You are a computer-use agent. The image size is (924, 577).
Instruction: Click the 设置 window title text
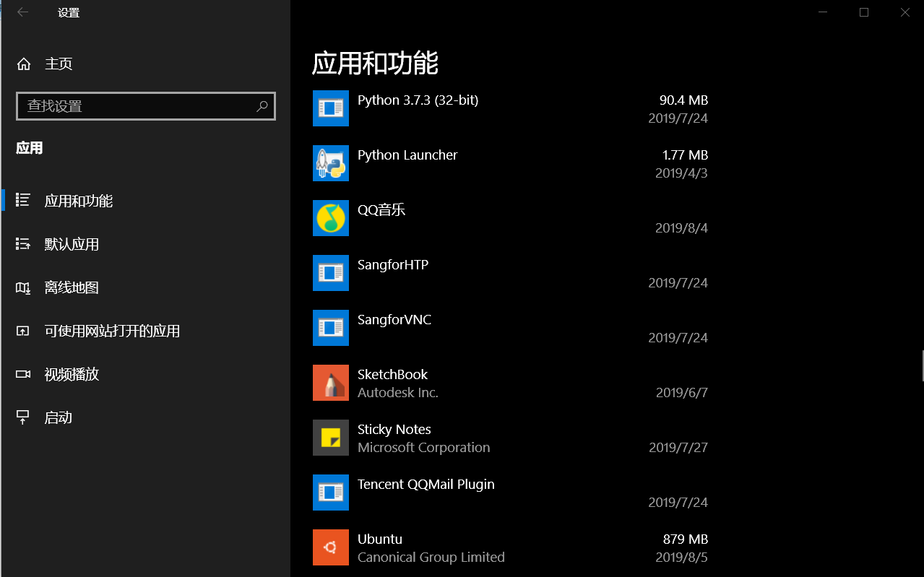coord(69,13)
